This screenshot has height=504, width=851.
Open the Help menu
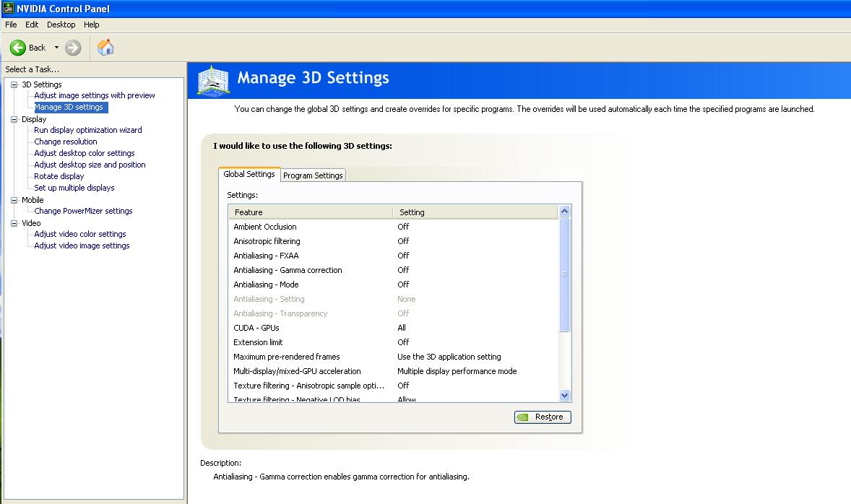(x=91, y=25)
